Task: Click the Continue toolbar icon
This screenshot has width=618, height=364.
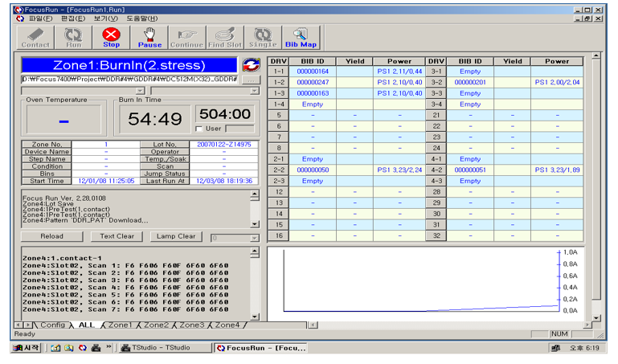Action: coord(186,39)
